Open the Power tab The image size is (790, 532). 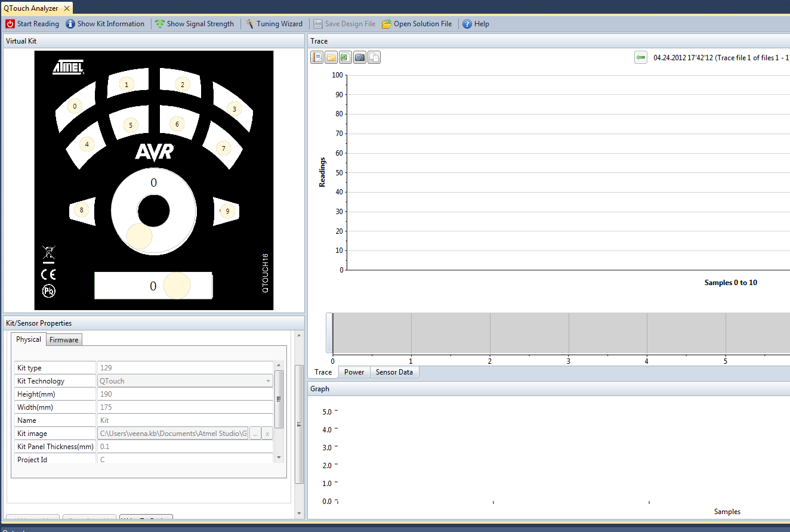pyautogui.click(x=354, y=372)
